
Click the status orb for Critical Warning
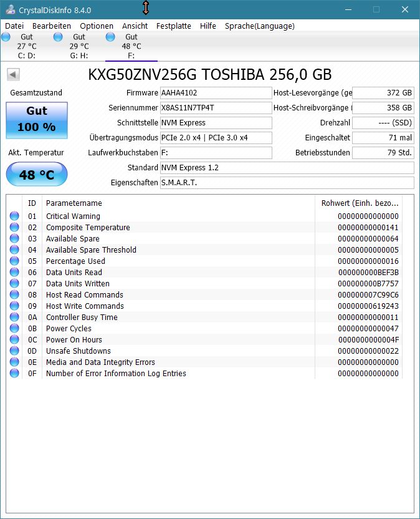tap(14, 216)
